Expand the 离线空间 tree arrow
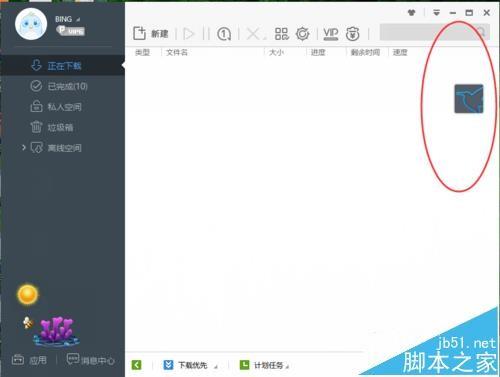 point(23,147)
